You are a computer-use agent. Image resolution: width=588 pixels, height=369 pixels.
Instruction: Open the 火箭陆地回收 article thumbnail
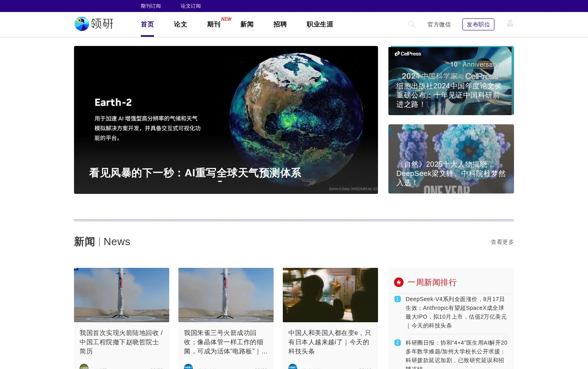tap(122, 295)
